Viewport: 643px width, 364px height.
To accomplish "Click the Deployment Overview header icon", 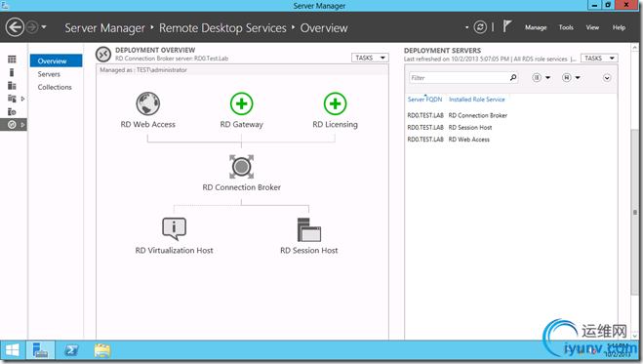I will click(x=103, y=54).
